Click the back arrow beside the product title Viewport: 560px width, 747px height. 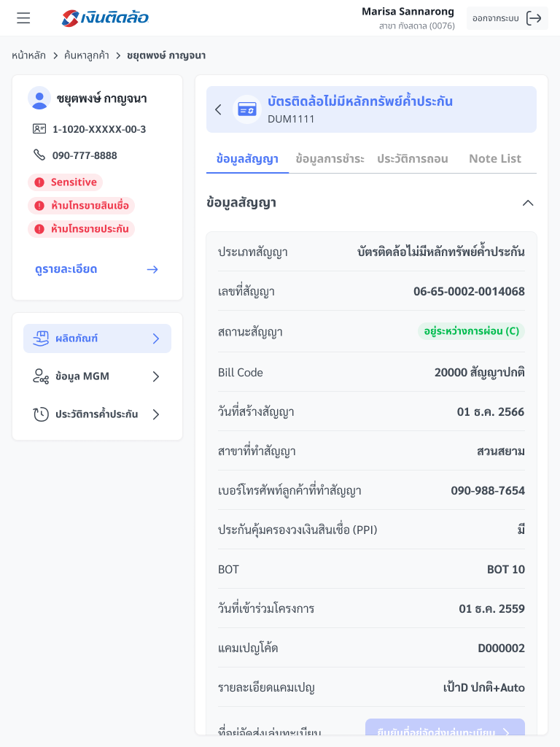(218, 109)
